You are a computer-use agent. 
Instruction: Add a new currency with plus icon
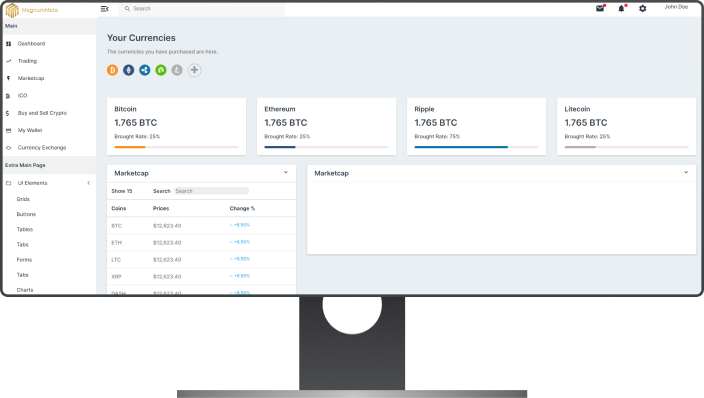click(194, 70)
